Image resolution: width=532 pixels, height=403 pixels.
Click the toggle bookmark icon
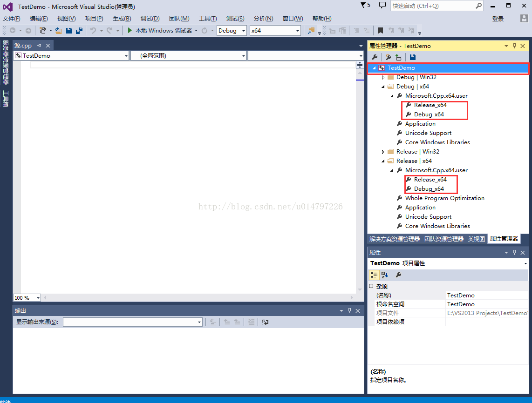pos(380,31)
